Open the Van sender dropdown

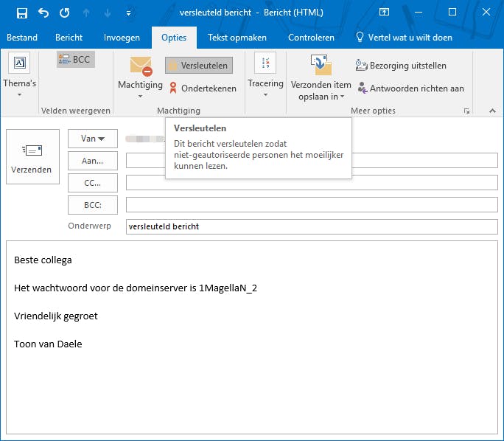[x=93, y=139]
